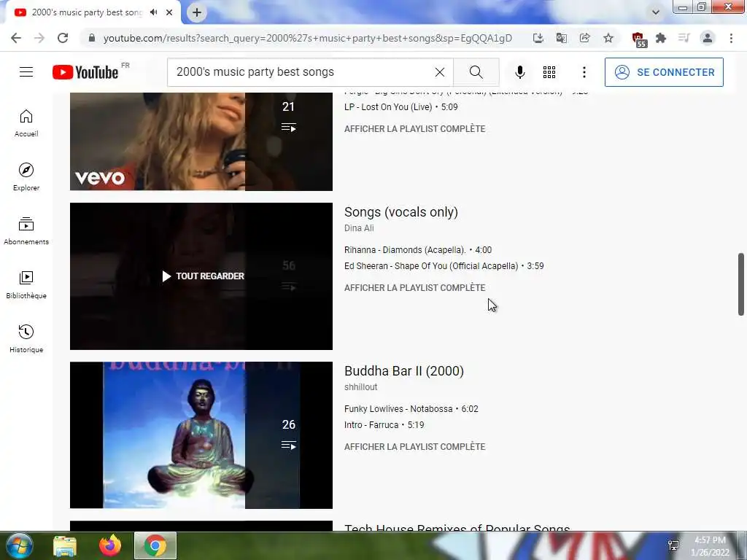Start voice search with microphone icon
The width and height of the screenshot is (747, 560).
tap(519, 72)
